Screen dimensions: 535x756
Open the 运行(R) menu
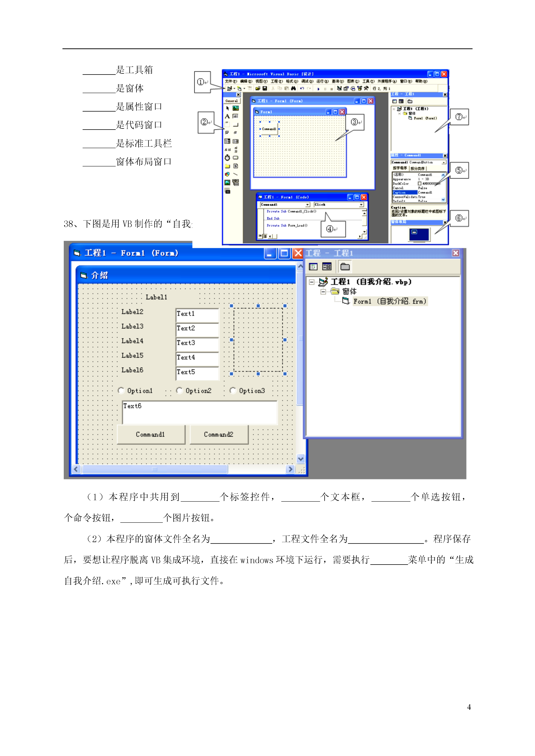click(x=322, y=81)
